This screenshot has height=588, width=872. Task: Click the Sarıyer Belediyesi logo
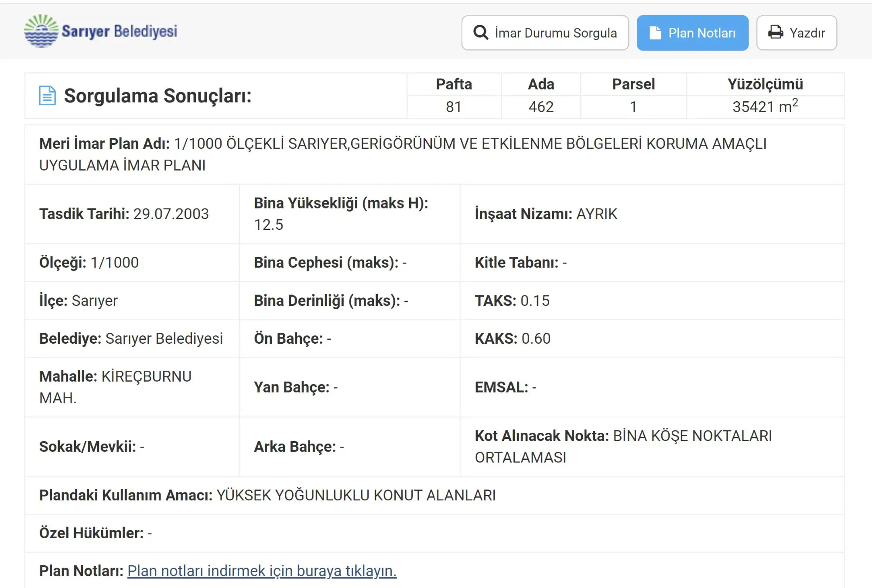tap(101, 31)
